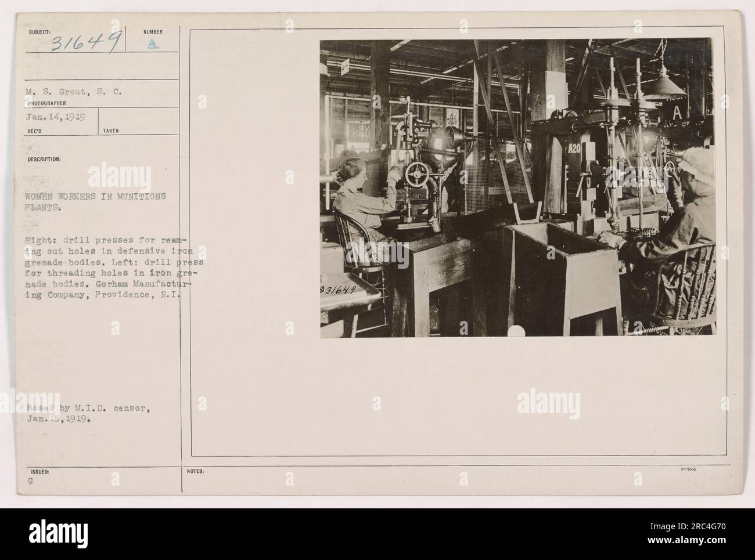
Task: Click the heading WOMEN WORKERS IN MUNITIONS
Action: (x=96, y=197)
